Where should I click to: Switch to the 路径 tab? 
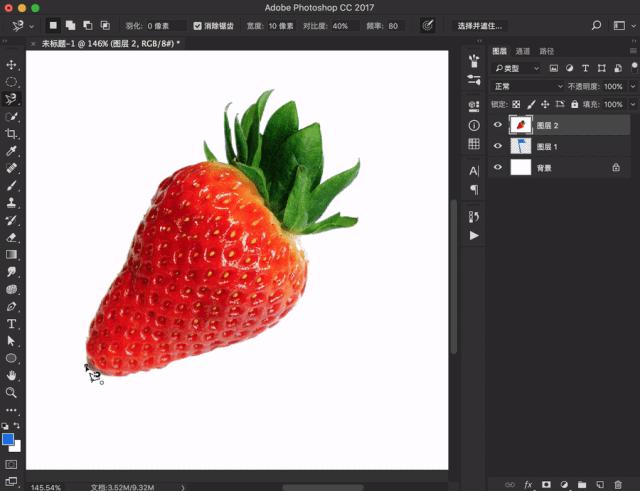point(546,51)
